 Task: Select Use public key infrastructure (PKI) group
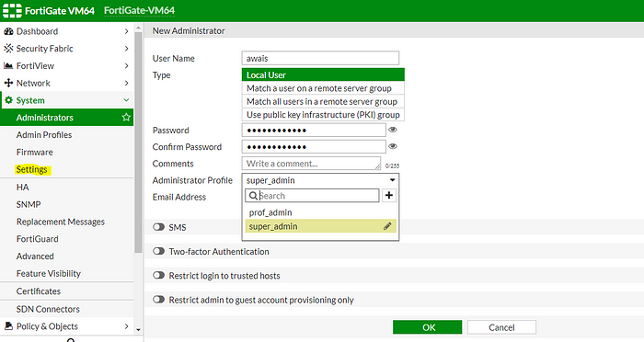[x=323, y=115]
